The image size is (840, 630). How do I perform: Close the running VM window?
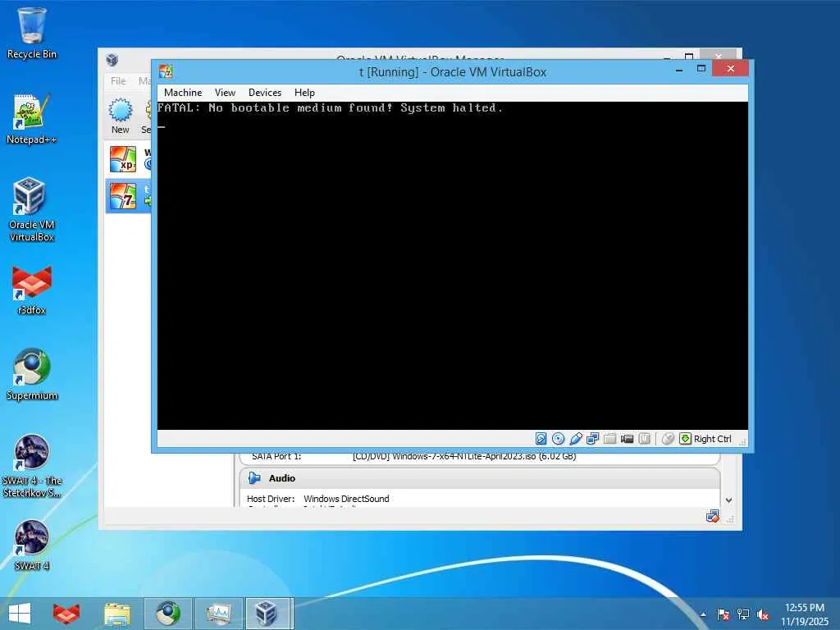click(x=730, y=69)
